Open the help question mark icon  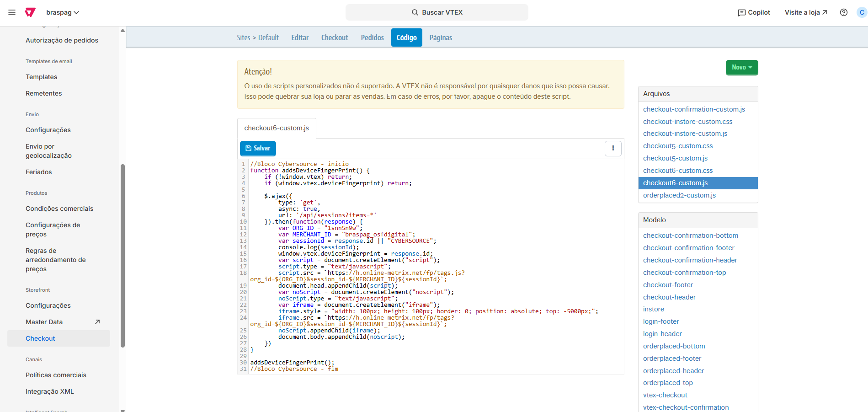pos(844,12)
